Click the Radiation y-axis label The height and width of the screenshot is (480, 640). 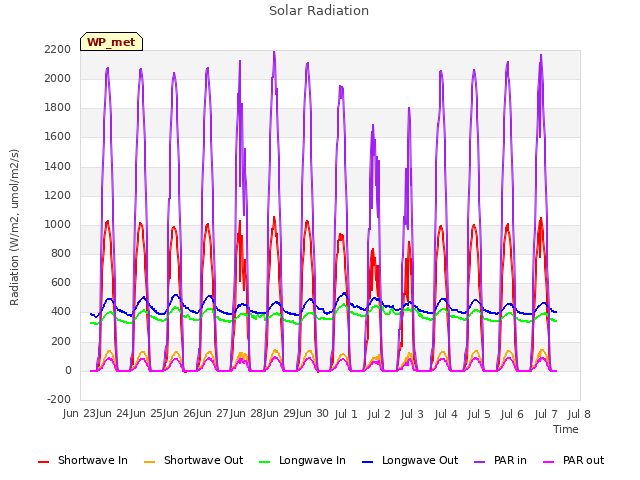[x=14, y=227]
